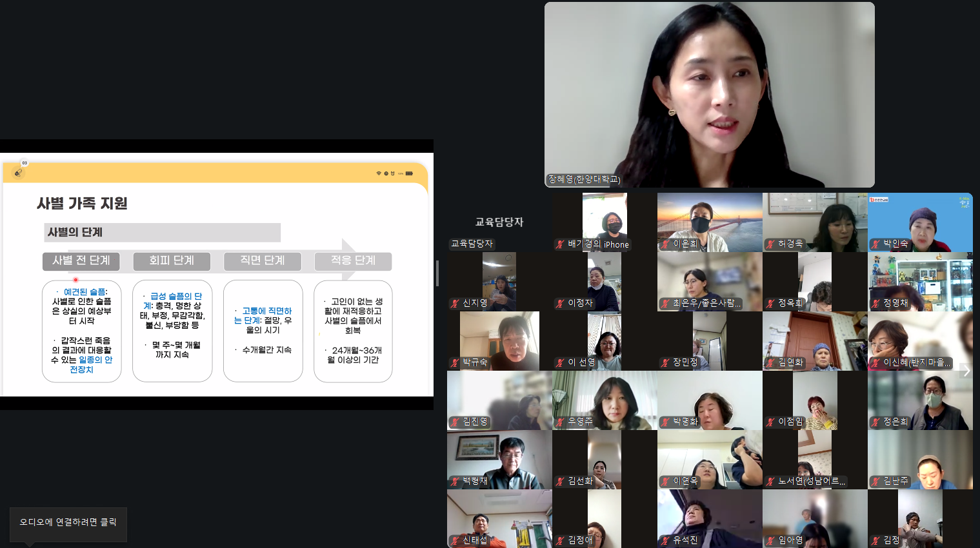This screenshot has height=548, width=980.
Task: Select speaker video of 장혜영(한양대학교)
Action: [709, 95]
